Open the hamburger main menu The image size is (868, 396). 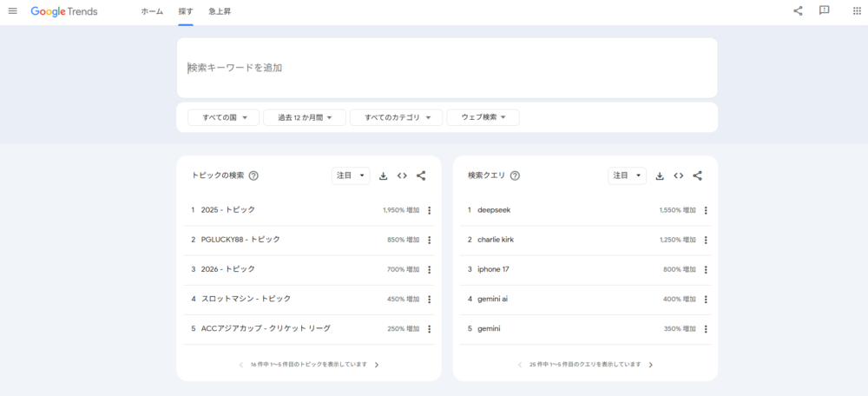[12, 11]
